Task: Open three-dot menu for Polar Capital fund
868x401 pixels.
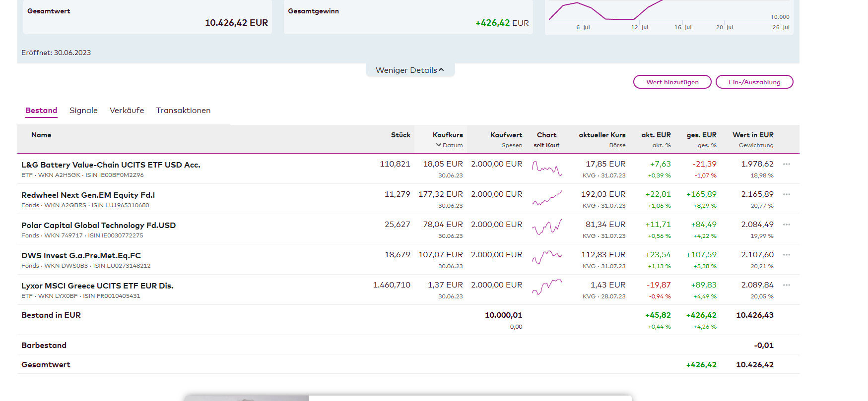Action: pyautogui.click(x=786, y=225)
